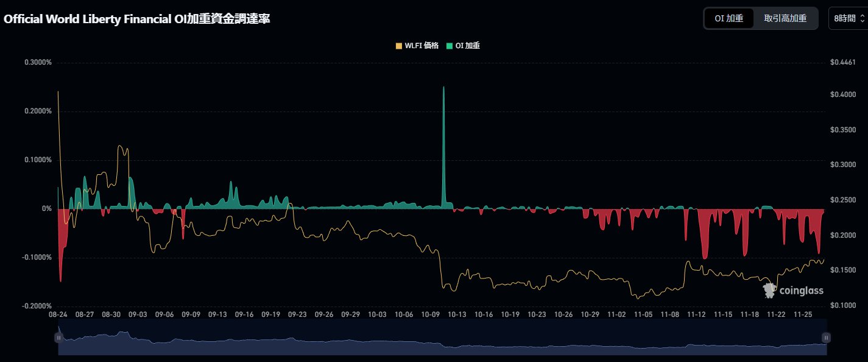Click the $0.2500 price axis label
Image resolution: width=868 pixels, height=362 pixels.
click(x=843, y=200)
